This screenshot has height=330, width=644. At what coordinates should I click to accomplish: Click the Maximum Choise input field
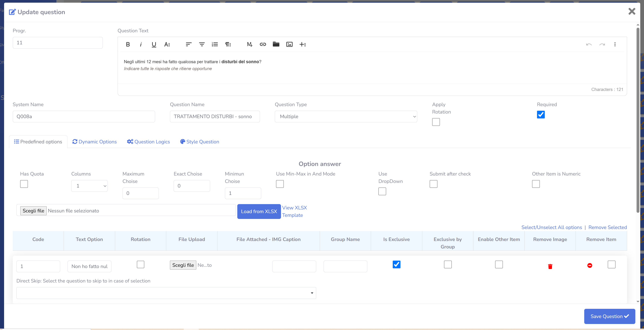141,194
